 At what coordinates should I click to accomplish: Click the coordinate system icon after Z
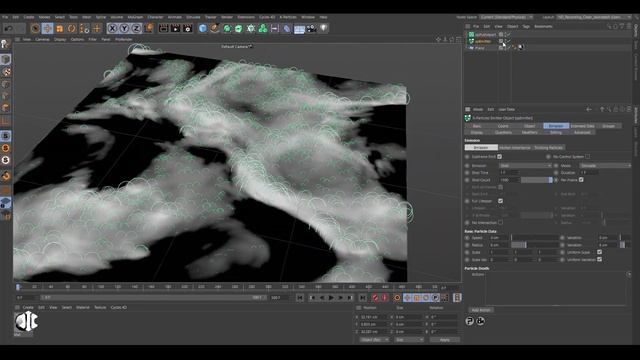point(149,28)
